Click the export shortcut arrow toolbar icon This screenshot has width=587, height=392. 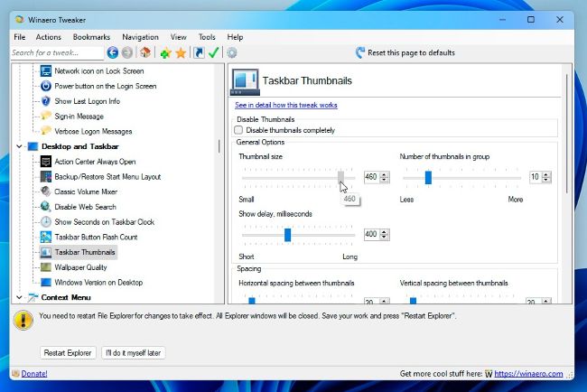(200, 52)
